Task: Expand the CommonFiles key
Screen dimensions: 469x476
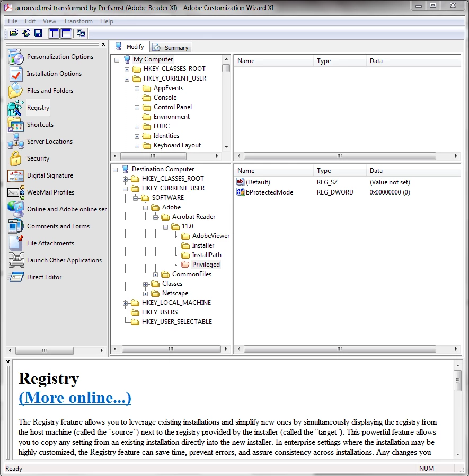Action: 155,275
